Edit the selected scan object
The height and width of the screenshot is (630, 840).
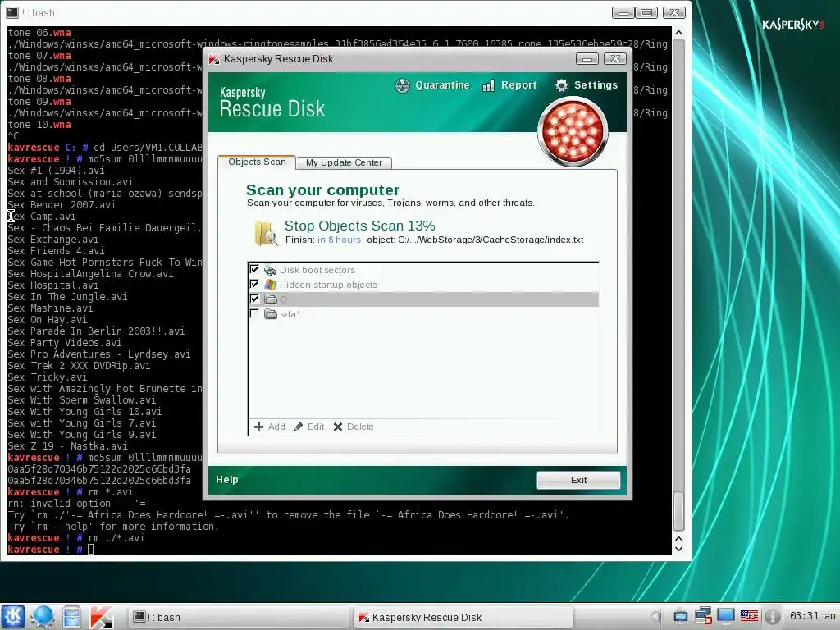[x=309, y=427]
